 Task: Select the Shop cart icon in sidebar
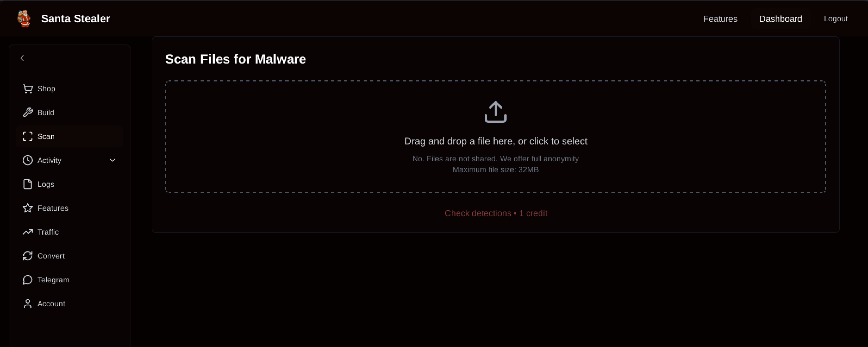[x=28, y=88]
